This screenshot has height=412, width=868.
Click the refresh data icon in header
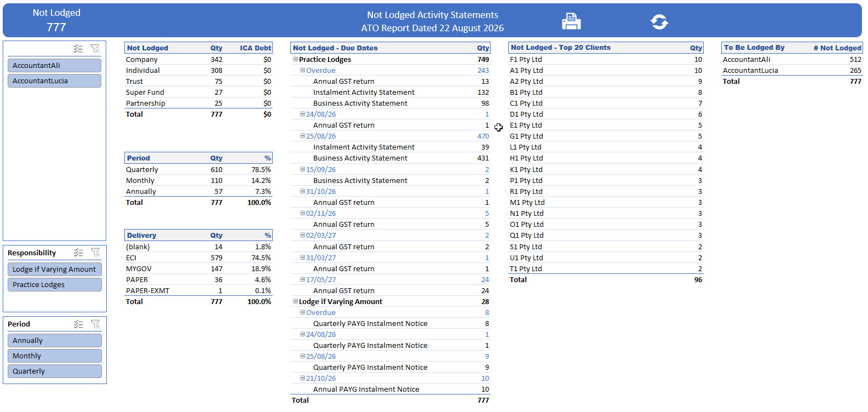tap(659, 22)
